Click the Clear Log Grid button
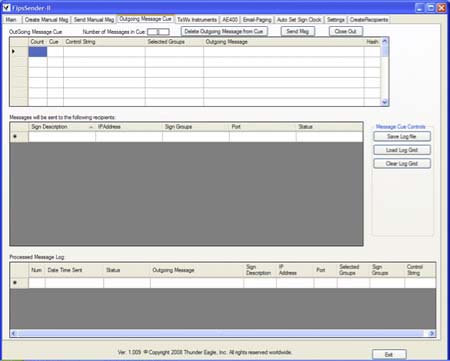 (x=402, y=164)
